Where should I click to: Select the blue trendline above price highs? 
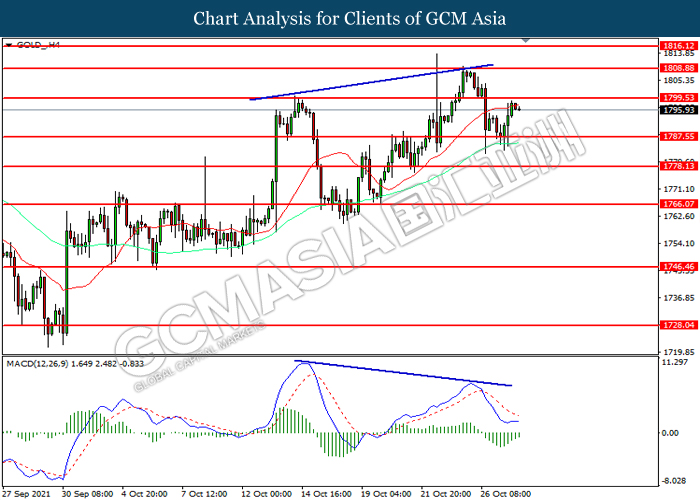[x=371, y=82]
